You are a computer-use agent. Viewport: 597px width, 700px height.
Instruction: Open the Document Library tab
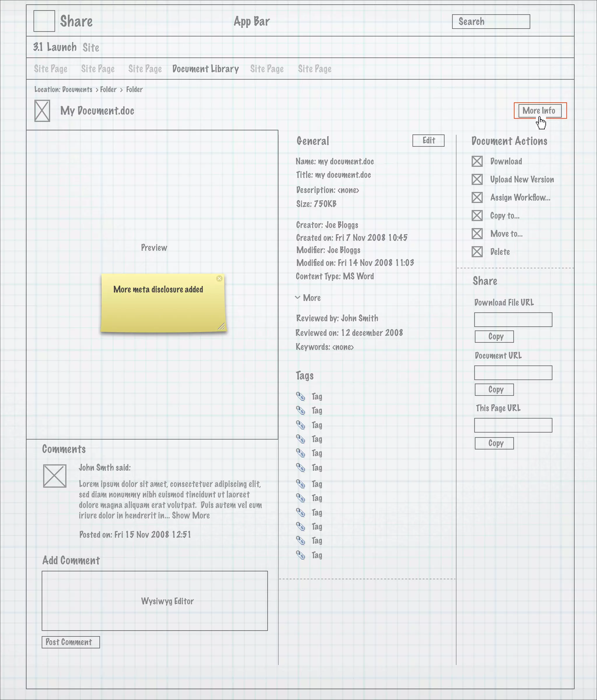coord(205,69)
